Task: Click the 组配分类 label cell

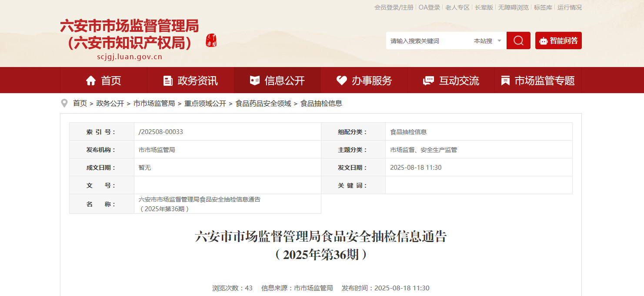Action: click(x=353, y=131)
